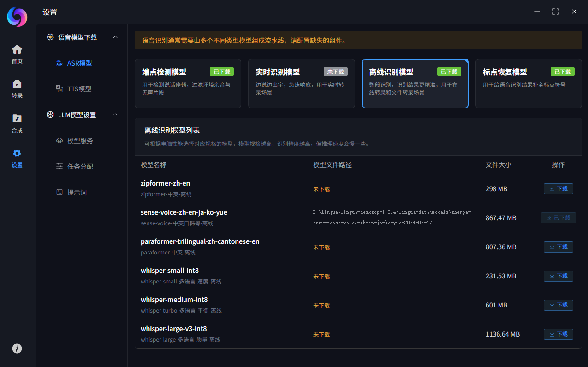This screenshot has height=367, width=588.
Task: Click 已下载 button for sense-voice model
Action: pos(558,218)
